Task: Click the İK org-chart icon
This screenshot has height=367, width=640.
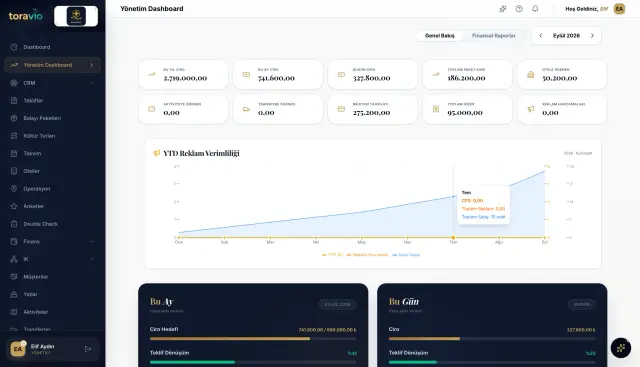Action: point(14,259)
